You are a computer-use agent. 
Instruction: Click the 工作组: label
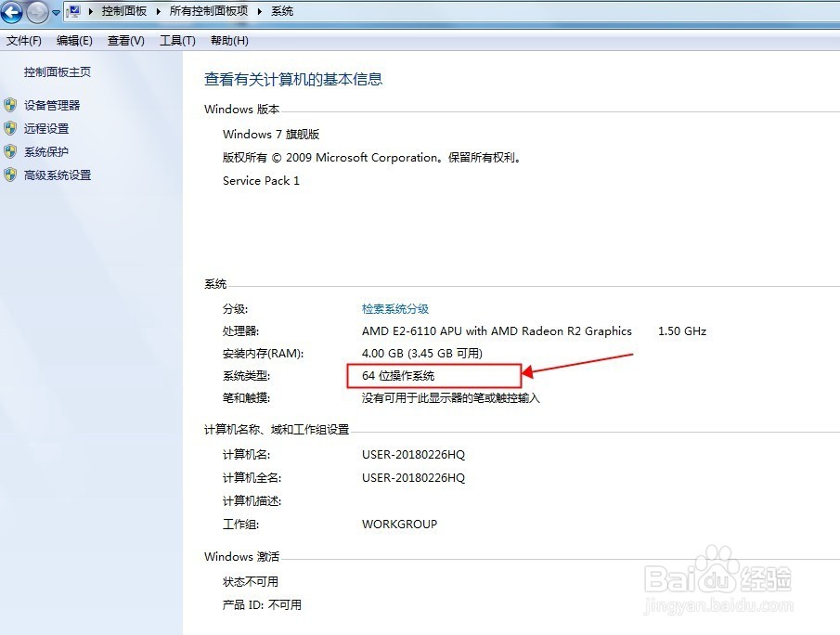240,525
